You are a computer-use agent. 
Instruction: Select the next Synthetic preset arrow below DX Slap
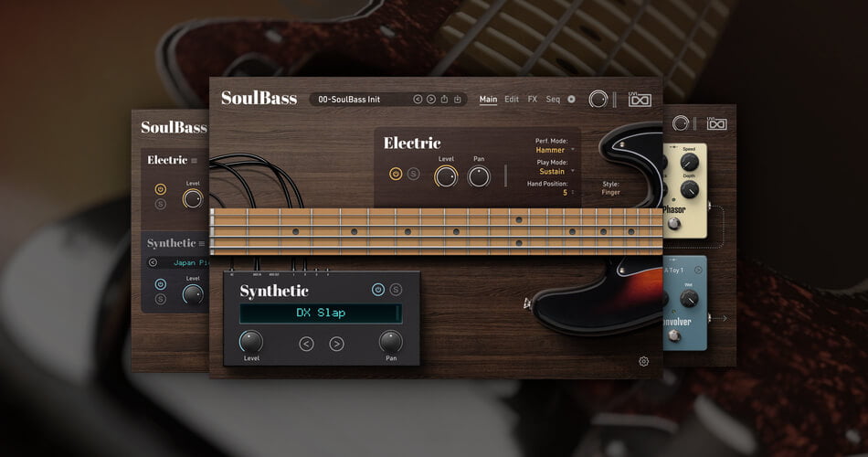pyautogui.click(x=336, y=344)
